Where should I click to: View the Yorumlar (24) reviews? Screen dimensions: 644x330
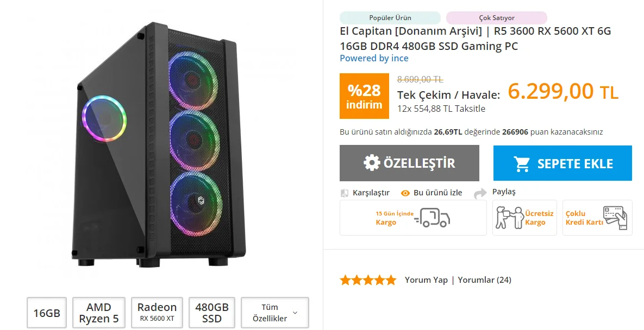point(484,280)
